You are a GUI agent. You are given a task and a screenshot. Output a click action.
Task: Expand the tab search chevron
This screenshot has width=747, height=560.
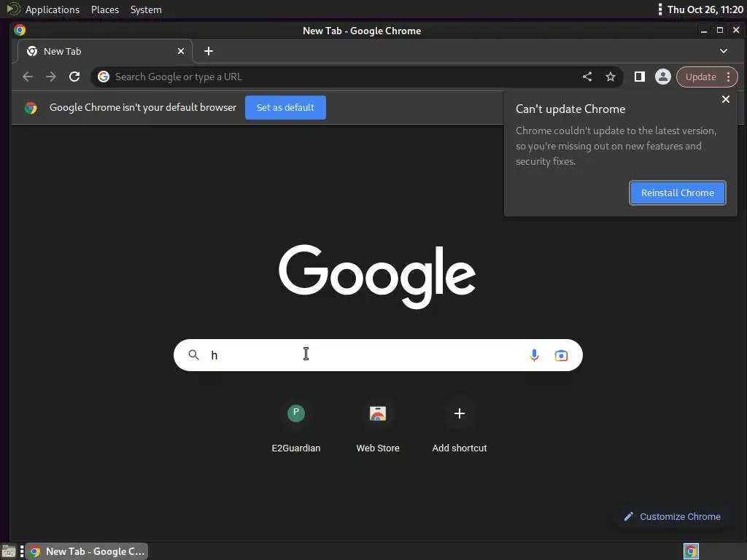723,51
